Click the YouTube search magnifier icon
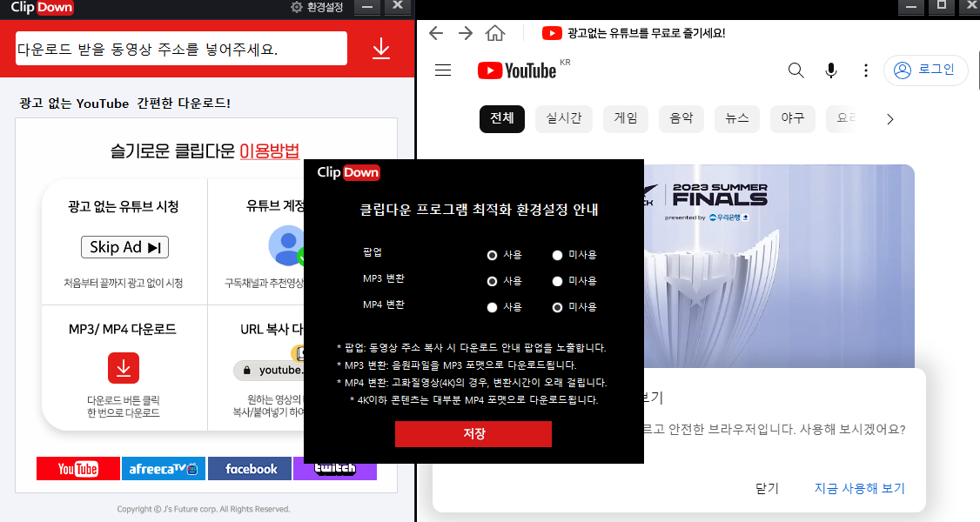 [x=795, y=70]
